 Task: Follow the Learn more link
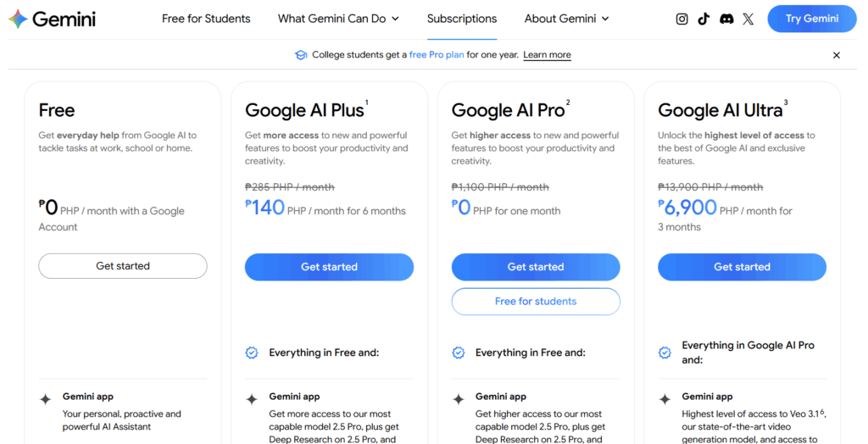(547, 55)
